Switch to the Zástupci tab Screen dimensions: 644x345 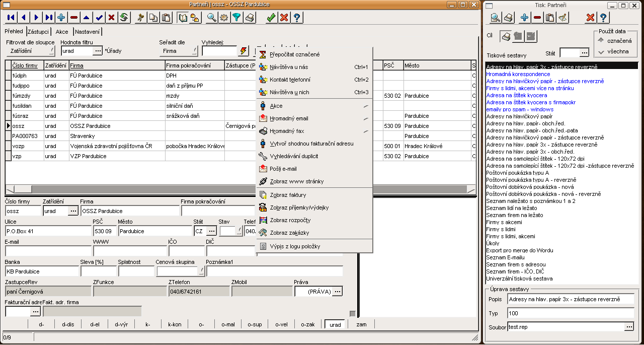point(38,31)
